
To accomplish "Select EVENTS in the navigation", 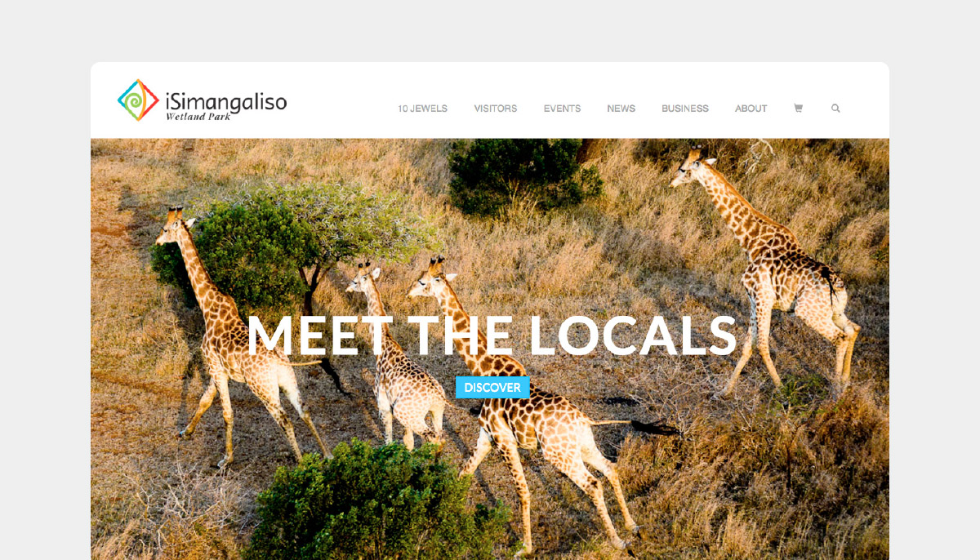I will pos(563,109).
